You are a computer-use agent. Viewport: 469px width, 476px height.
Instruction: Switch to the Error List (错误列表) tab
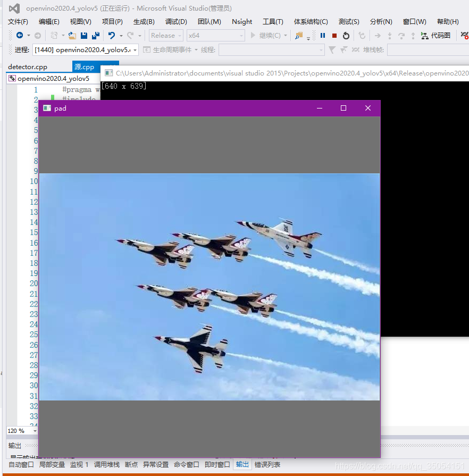click(267, 464)
